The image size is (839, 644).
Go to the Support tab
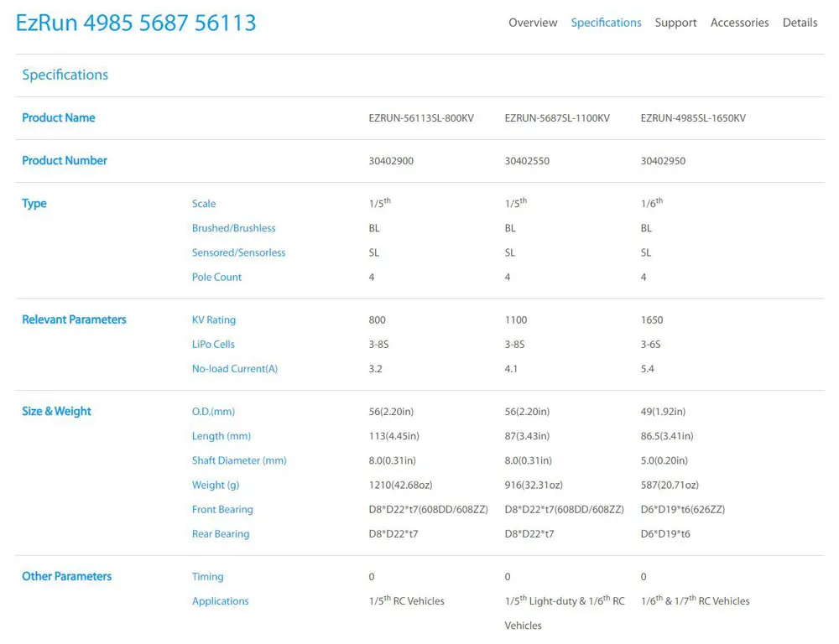pyautogui.click(x=675, y=23)
